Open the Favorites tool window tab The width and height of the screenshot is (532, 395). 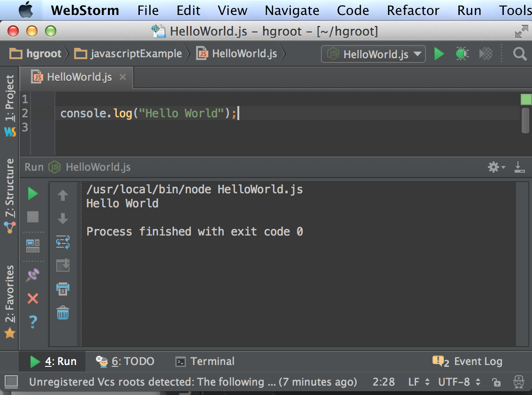[x=10, y=302]
